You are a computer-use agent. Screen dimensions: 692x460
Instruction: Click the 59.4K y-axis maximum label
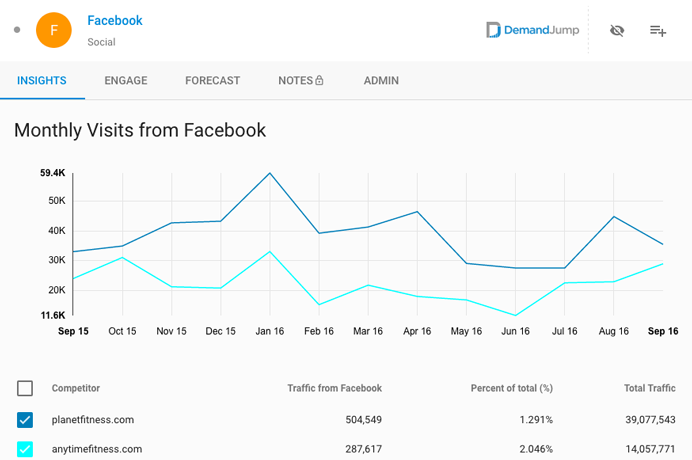pyautogui.click(x=53, y=173)
